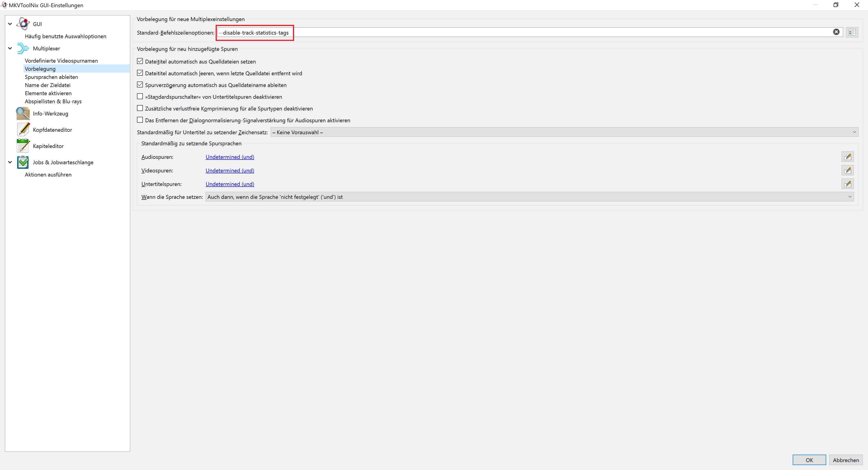Click the Jobs & Jobwarteschlange checkmark icon
Screen dimensions: 868x470
coord(23,162)
